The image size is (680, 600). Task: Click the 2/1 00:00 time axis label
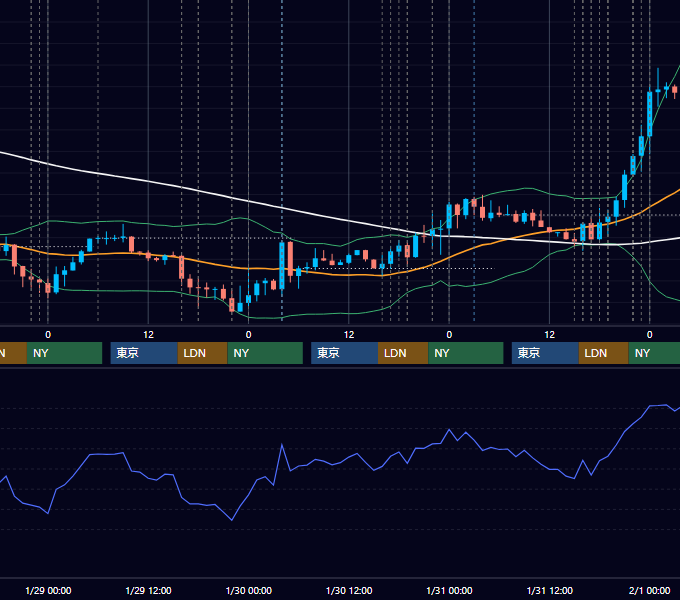click(649, 590)
